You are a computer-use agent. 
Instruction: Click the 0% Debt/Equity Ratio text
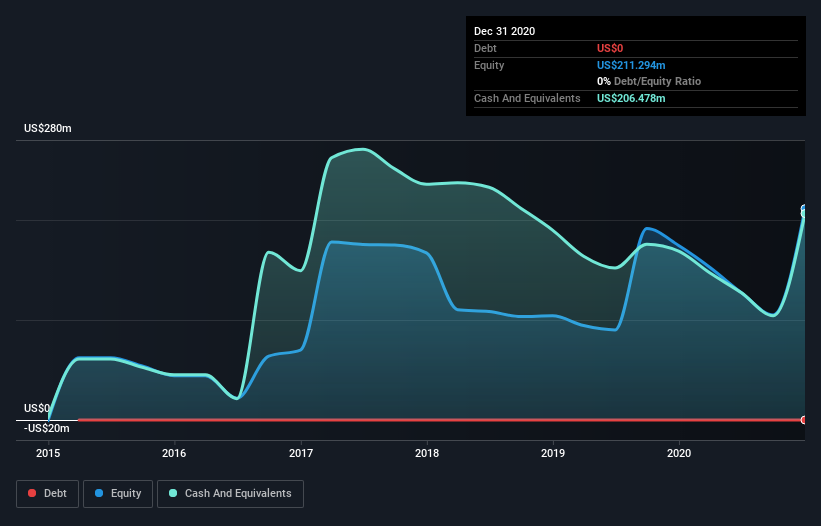point(649,82)
